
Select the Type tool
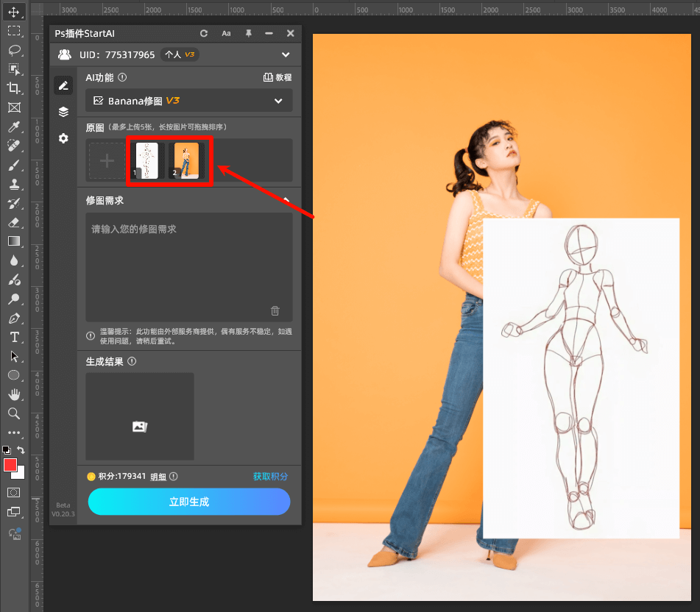tap(15, 338)
